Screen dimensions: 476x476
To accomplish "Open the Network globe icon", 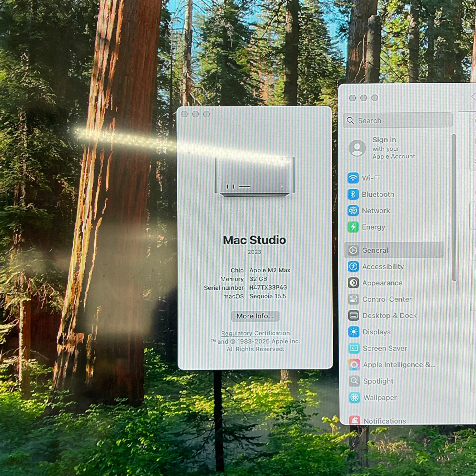I will click(x=353, y=211).
